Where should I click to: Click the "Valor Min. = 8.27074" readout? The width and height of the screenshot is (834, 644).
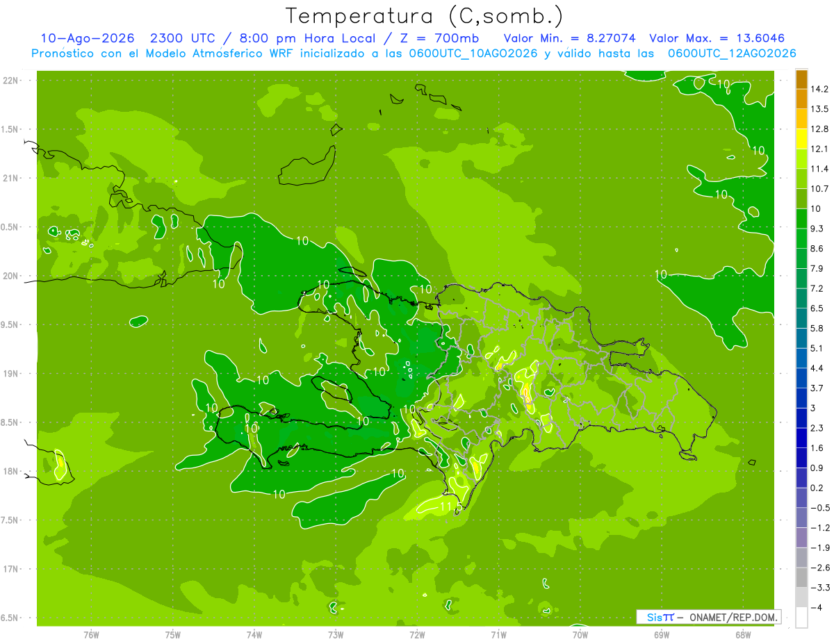[x=569, y=39]
